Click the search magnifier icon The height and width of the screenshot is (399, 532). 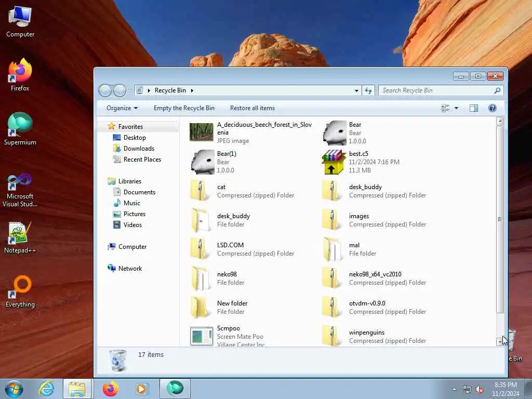click(x=497, y=90)
